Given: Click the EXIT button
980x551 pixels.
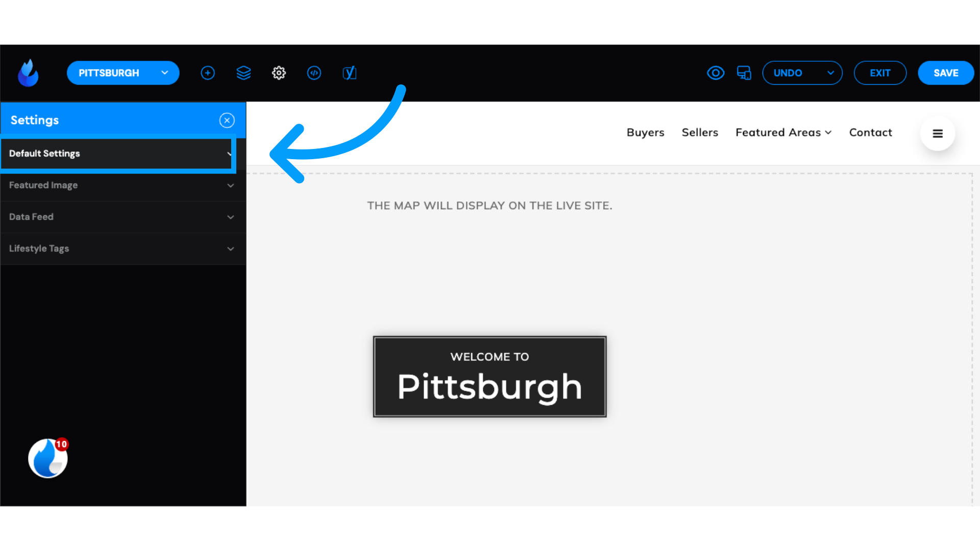Looking at the screenshot, I should [x=880, y=72].
